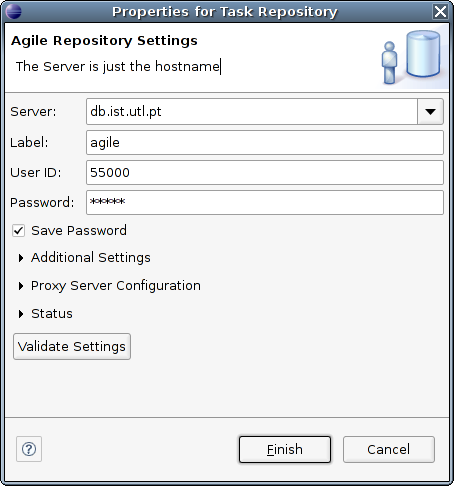Click the Save Password label text

79,231
